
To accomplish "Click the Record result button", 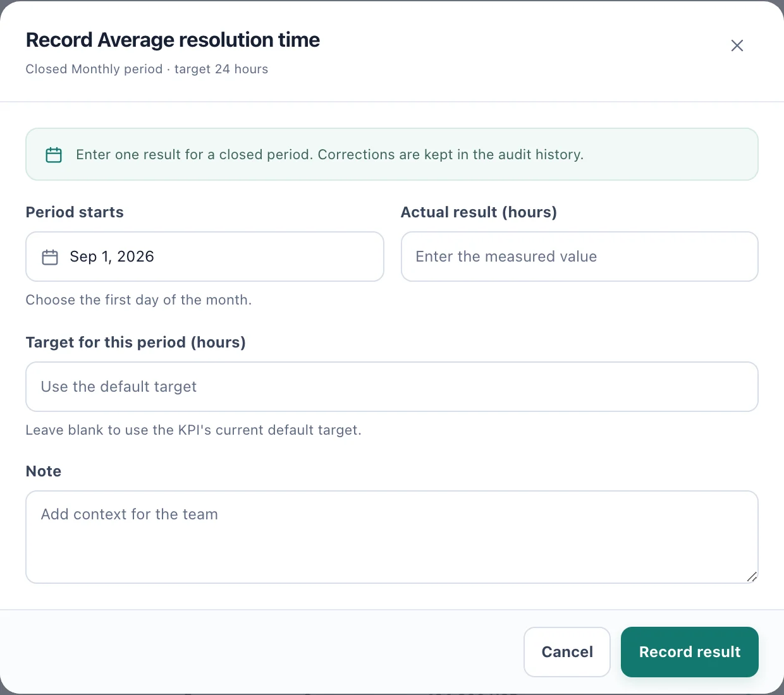I will click(690, 652).
